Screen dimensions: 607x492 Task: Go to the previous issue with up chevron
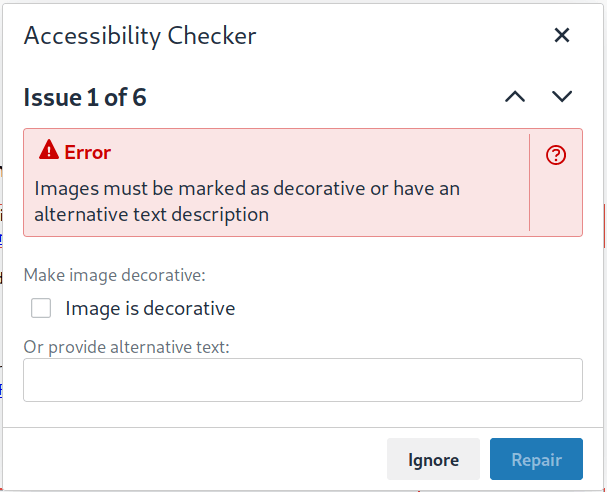point(514,97)
